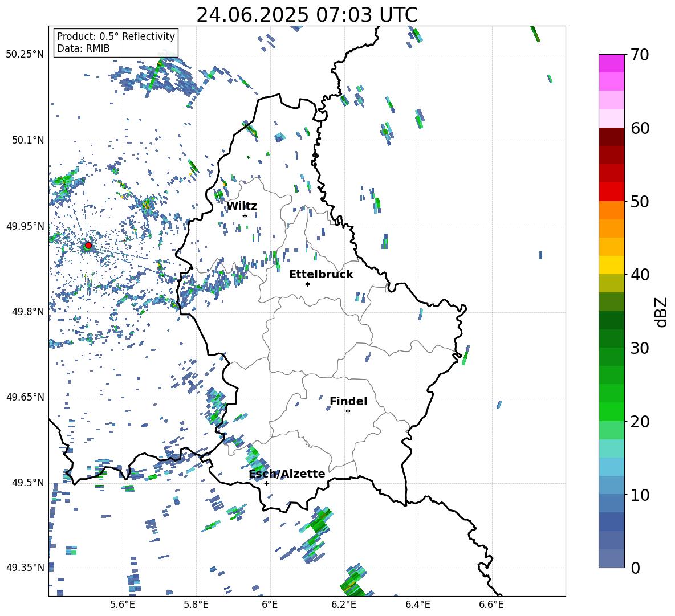Viewport: 675px width, 616px height.
Task: Click the Ettelbruck city label
Action: 321,275
